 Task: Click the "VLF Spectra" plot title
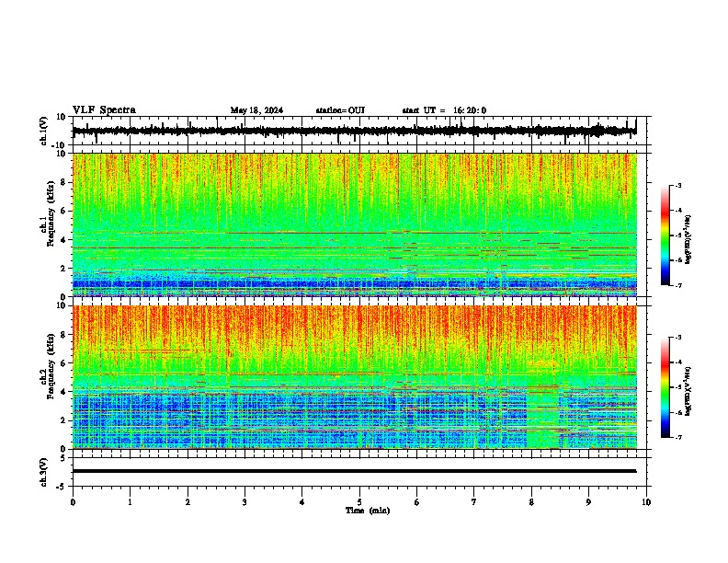tap(104, 110)
